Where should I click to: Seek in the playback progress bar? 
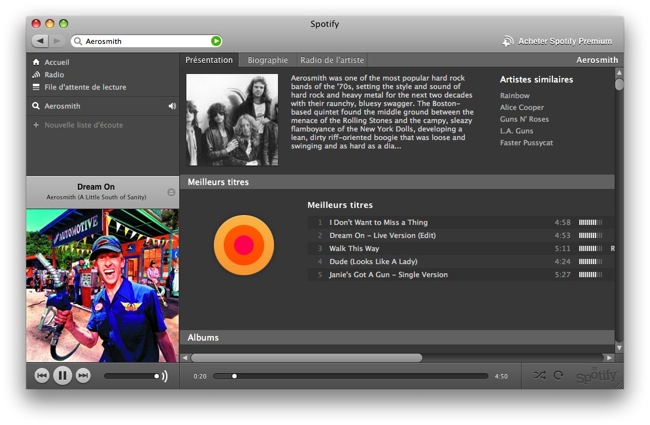click(x=351, y=376)
